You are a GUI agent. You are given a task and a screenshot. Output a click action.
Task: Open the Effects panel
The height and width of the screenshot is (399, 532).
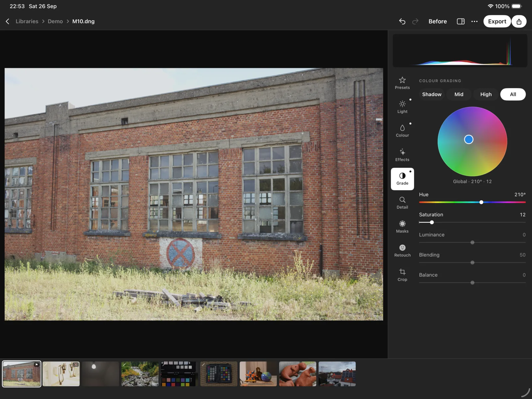pos(402,155)
